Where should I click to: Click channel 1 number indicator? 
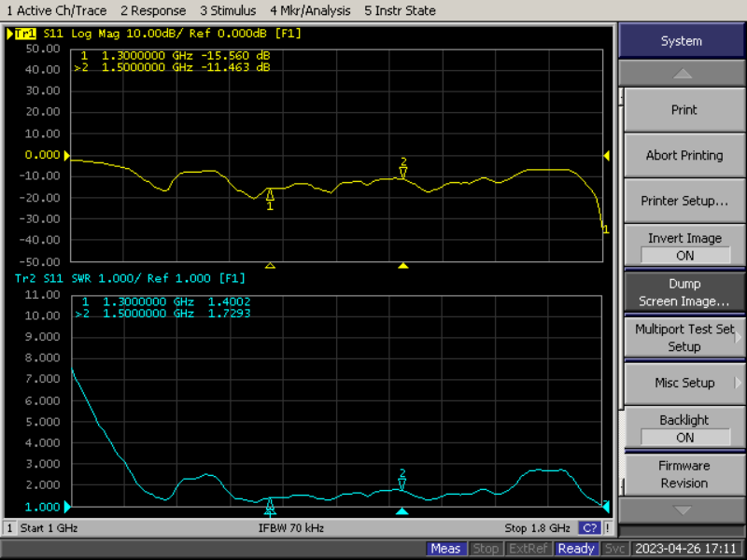[9, 528]
